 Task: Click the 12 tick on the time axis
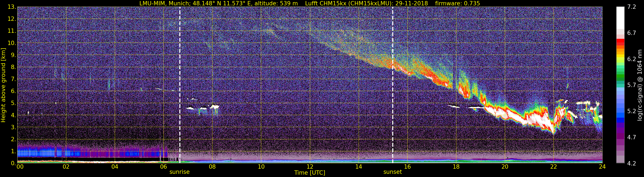[310, 167]
